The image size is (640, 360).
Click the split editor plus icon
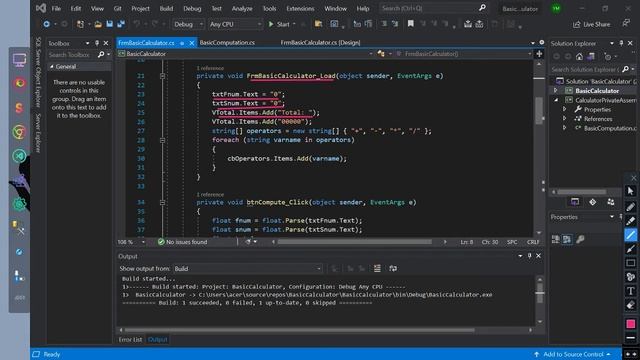tap(539, 54)
